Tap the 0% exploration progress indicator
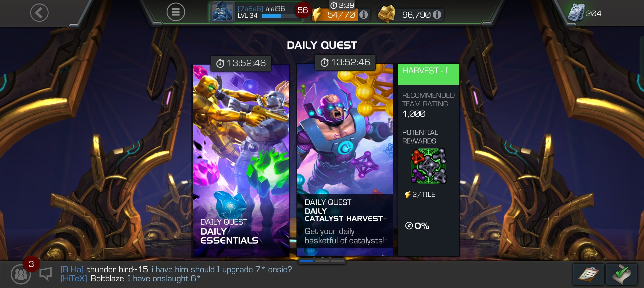This screenshot has width=644, height=288. tap(417, 226)
